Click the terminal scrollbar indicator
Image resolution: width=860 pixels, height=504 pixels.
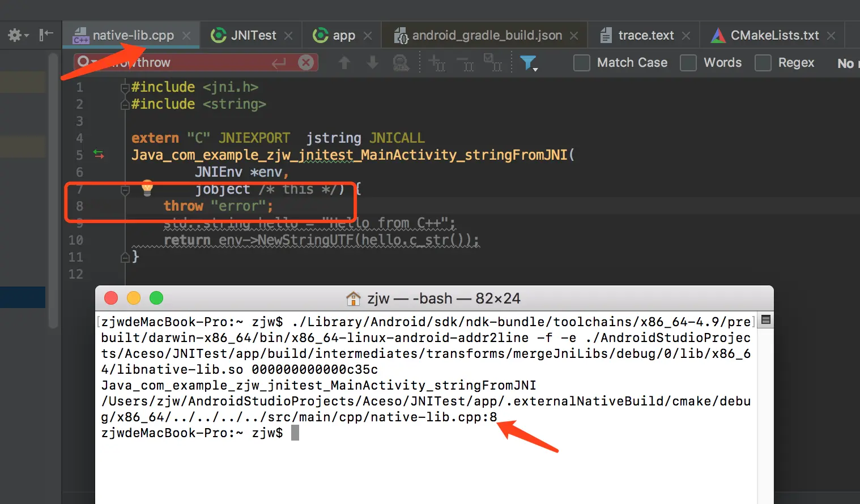pos(766,320)
